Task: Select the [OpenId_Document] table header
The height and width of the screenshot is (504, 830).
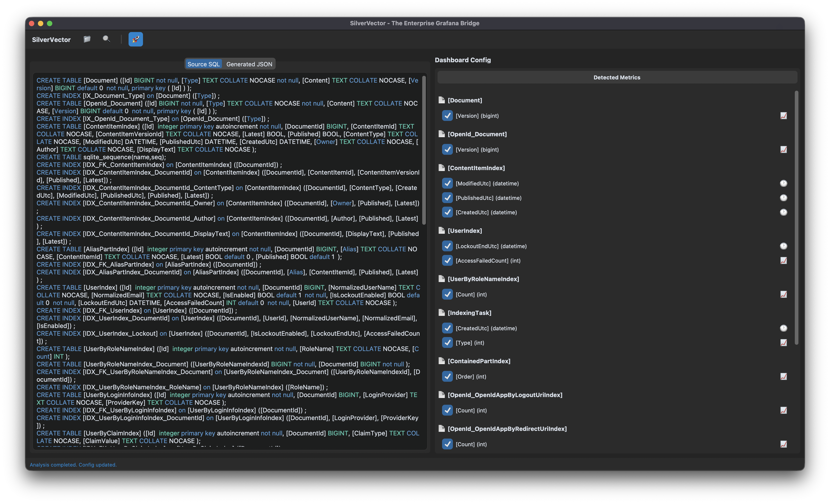Action: 477,134
